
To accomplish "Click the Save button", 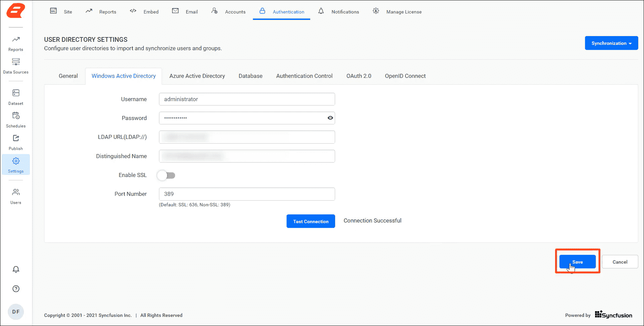I will coord(578,262).
